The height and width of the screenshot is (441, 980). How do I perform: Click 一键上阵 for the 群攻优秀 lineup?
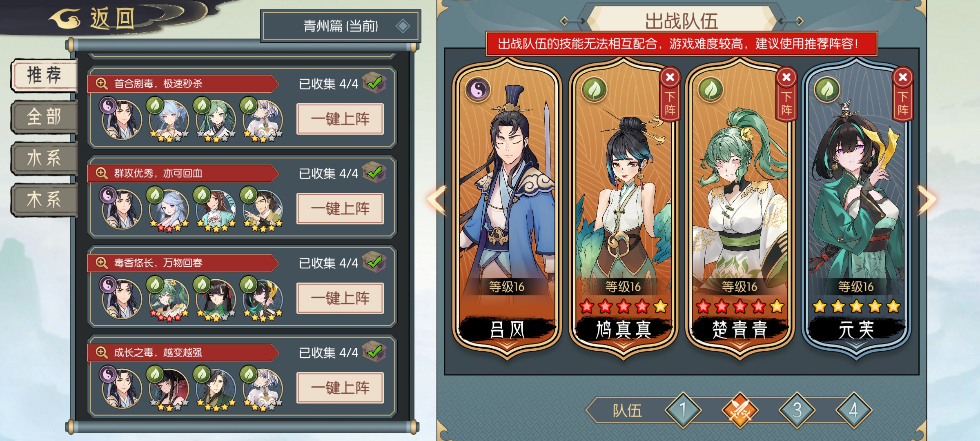click(340, 209)
